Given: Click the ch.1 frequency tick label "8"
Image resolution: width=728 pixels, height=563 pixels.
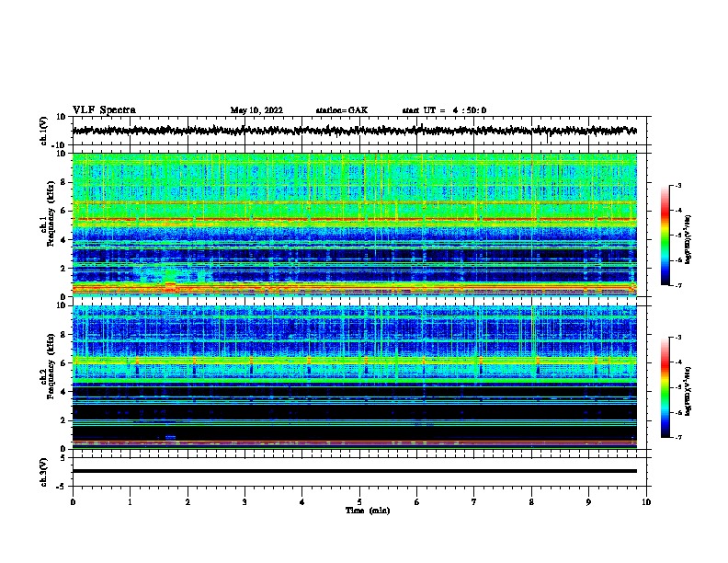Looking at the screenshot, I should tap(63, 182).
